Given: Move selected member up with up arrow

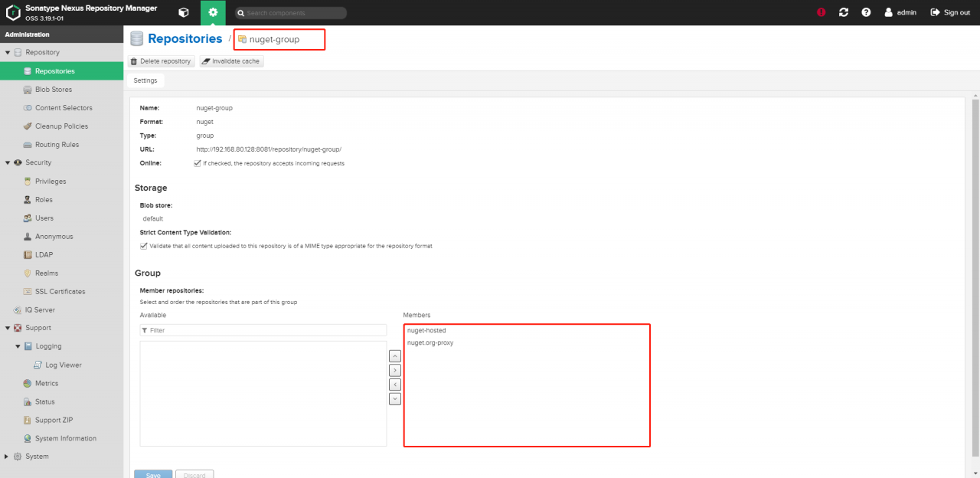Looking at the screenshot, I should point(395,356).
